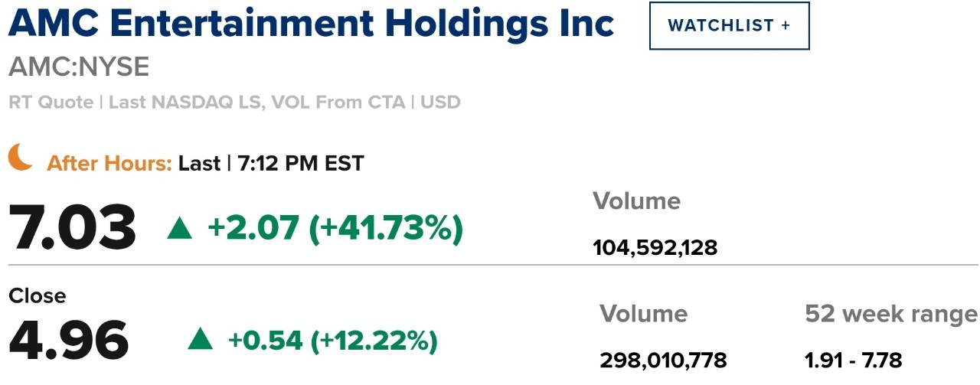980x385 pixels.
Task: Click the +0.54 (+12.22%) change value
Action: pos(333,341)
